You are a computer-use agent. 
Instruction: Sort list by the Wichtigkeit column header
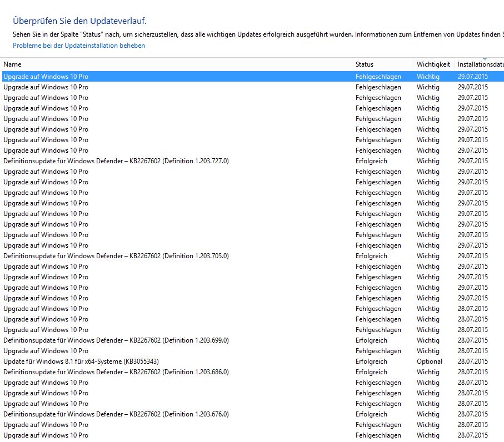(x=433, y=64)
